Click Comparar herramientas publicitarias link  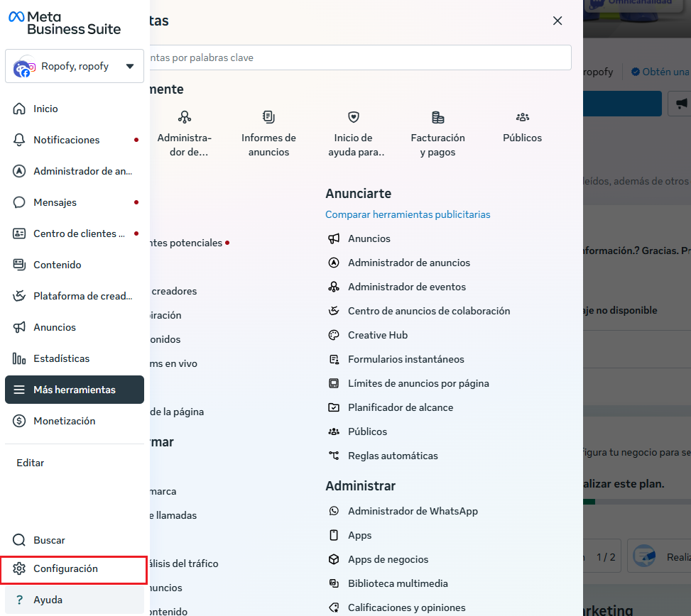tap(408, 214)
